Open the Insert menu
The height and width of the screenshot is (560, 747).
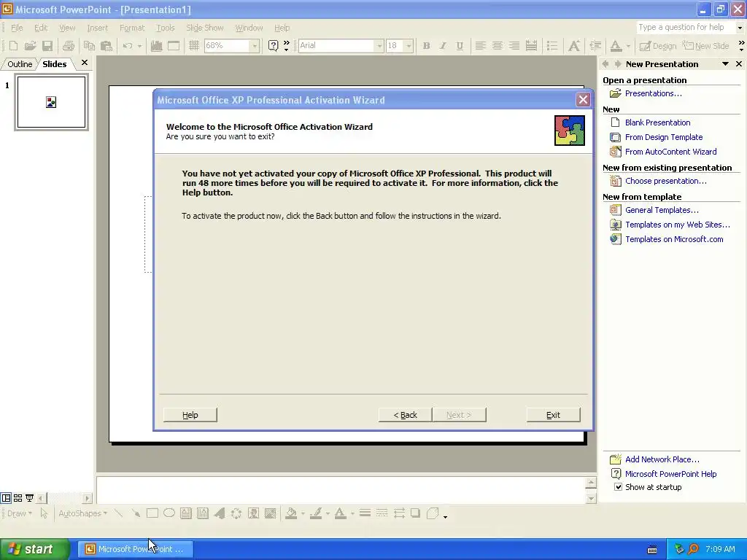tap(97, 28)
